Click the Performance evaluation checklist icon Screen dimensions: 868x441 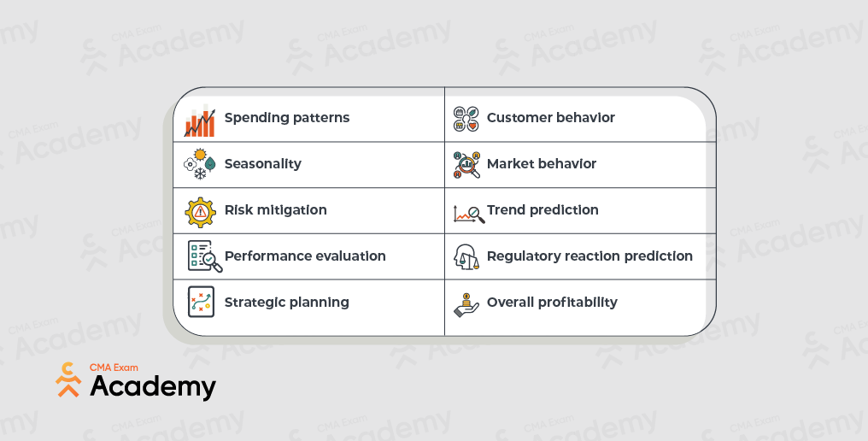pos(205,256)
